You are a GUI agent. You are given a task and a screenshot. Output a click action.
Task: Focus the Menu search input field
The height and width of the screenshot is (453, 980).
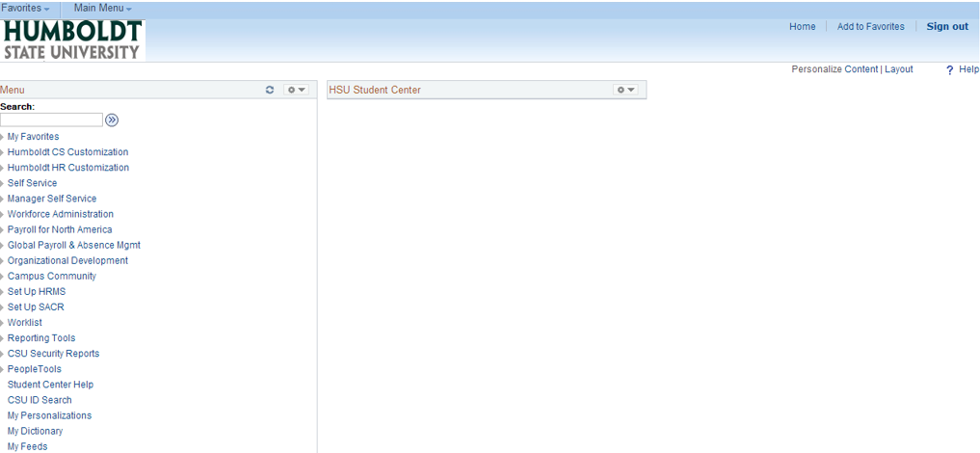click(51, 120)
